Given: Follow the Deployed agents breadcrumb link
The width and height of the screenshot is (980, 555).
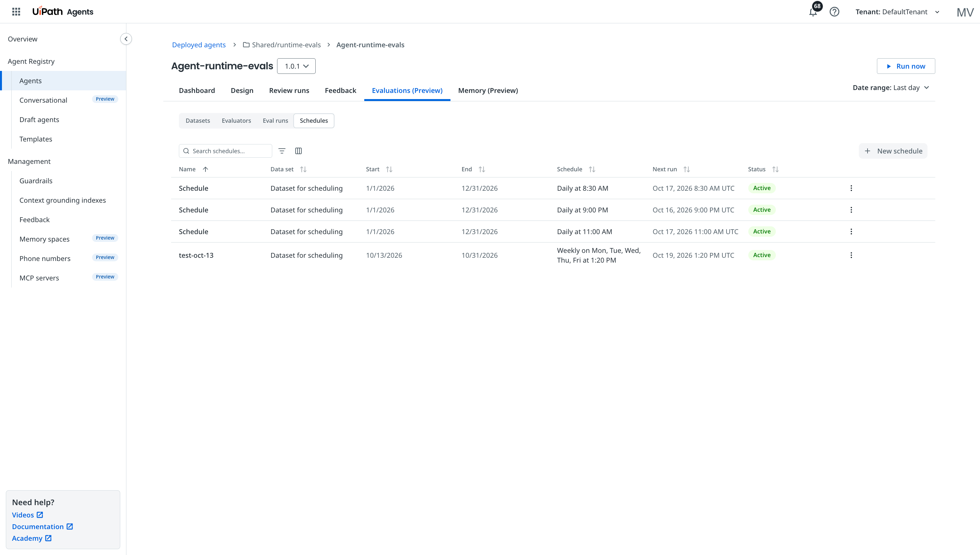Looking at the screenshot, I should click(199, 45).
